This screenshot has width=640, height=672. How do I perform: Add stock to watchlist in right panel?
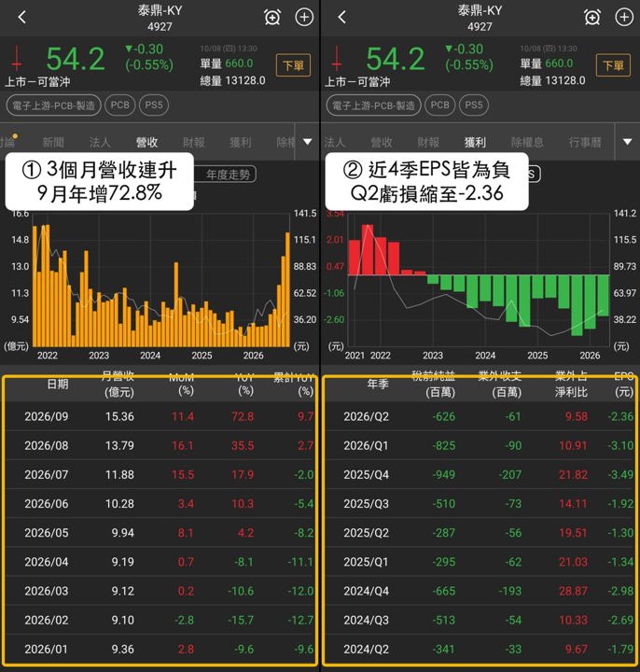(624, 17)
